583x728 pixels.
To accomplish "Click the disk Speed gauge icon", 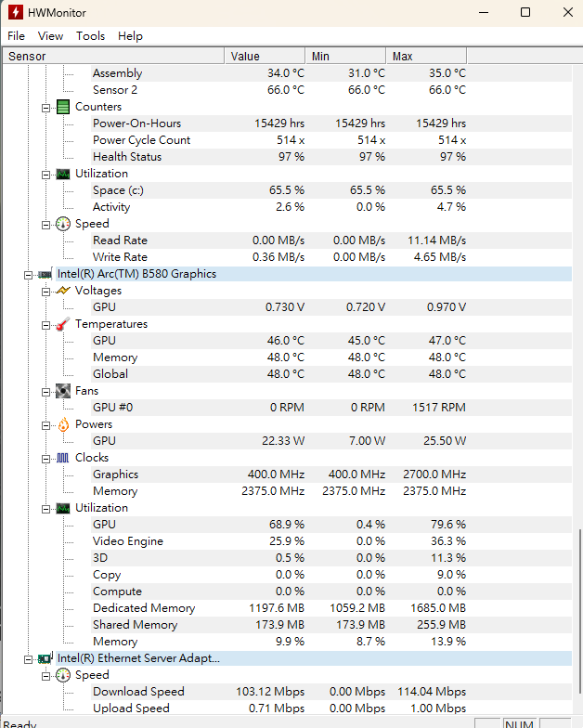I will (63, 224).
